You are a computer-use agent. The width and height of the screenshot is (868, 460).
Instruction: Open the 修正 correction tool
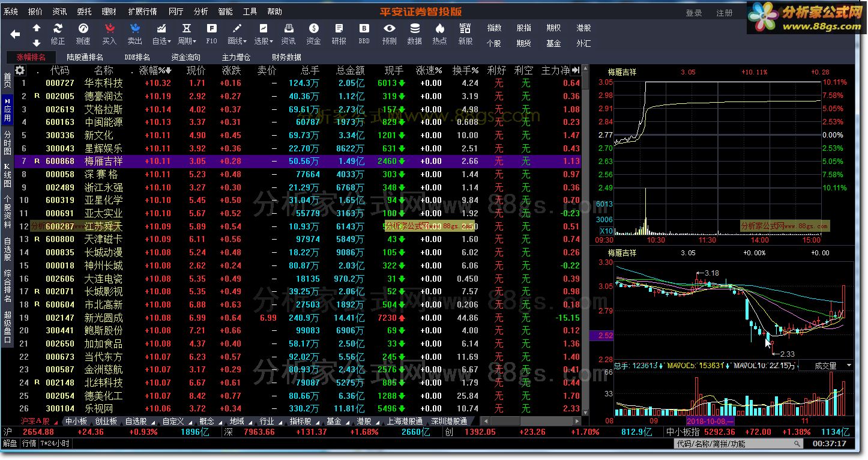coord(58,34)
